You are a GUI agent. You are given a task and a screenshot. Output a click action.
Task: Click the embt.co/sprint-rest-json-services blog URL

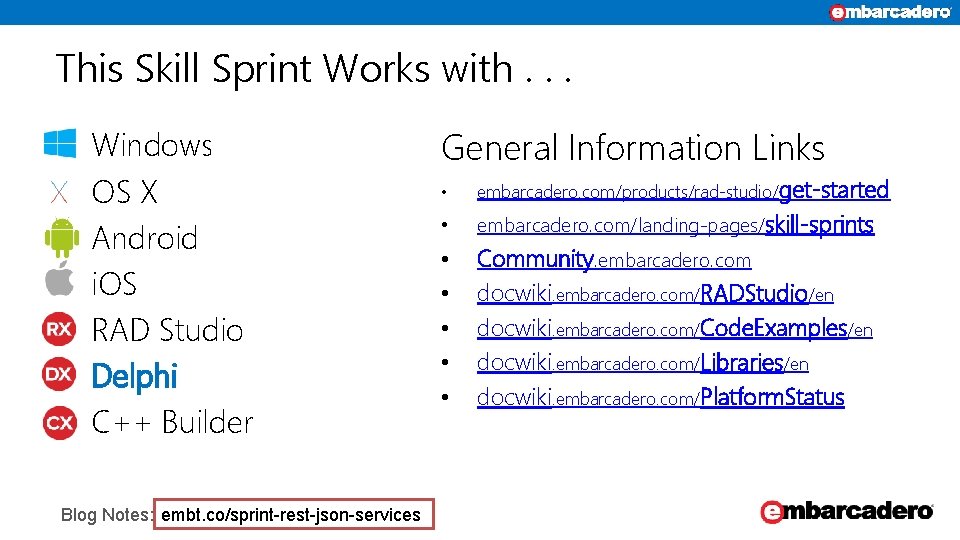click(291, 515)
